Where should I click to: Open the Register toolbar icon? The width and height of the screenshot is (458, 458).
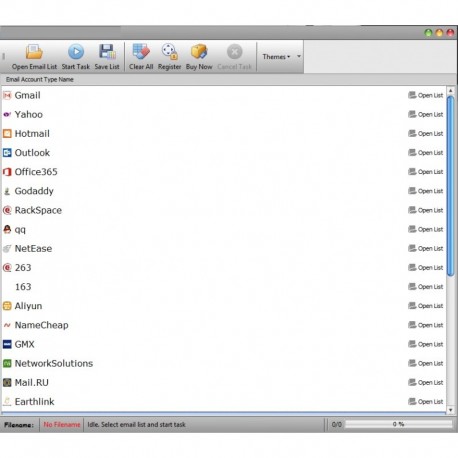(169, 52)
